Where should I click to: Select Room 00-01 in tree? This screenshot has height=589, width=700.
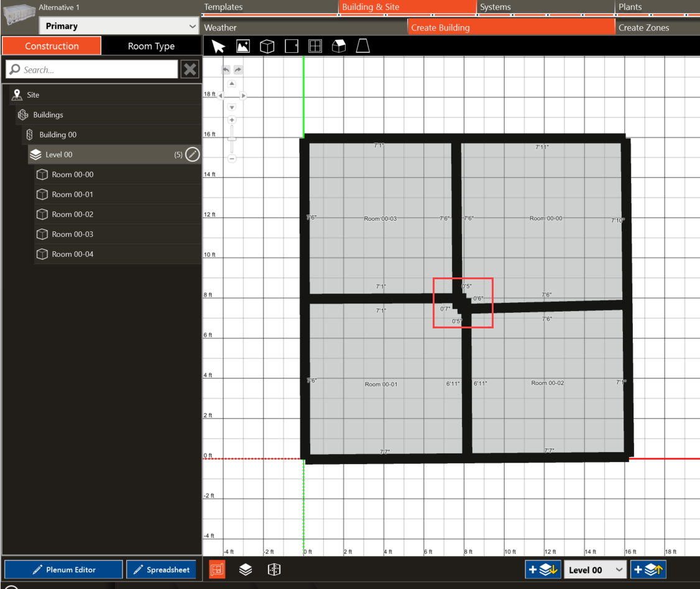pyautogui.click(x=118, y=194)
